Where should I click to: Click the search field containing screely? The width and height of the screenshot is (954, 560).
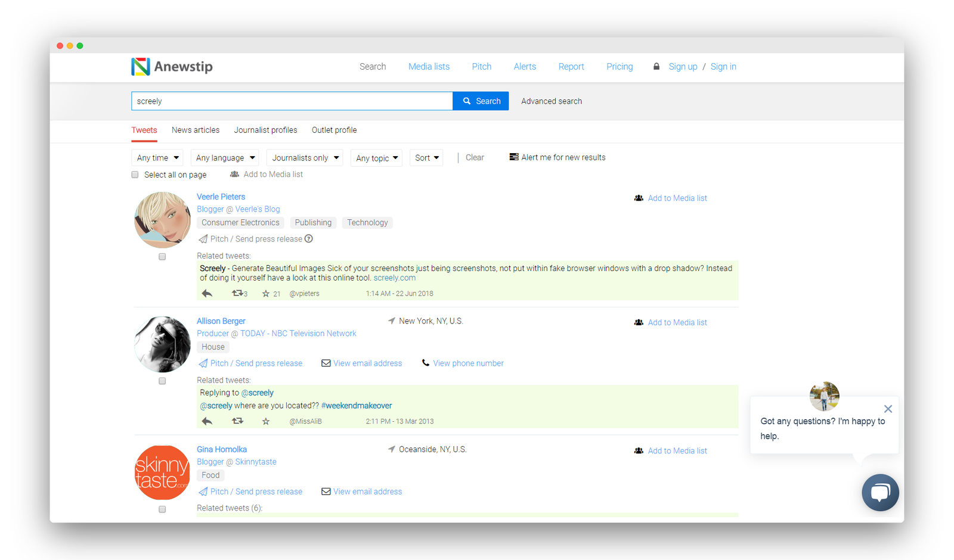pos(292,101)
